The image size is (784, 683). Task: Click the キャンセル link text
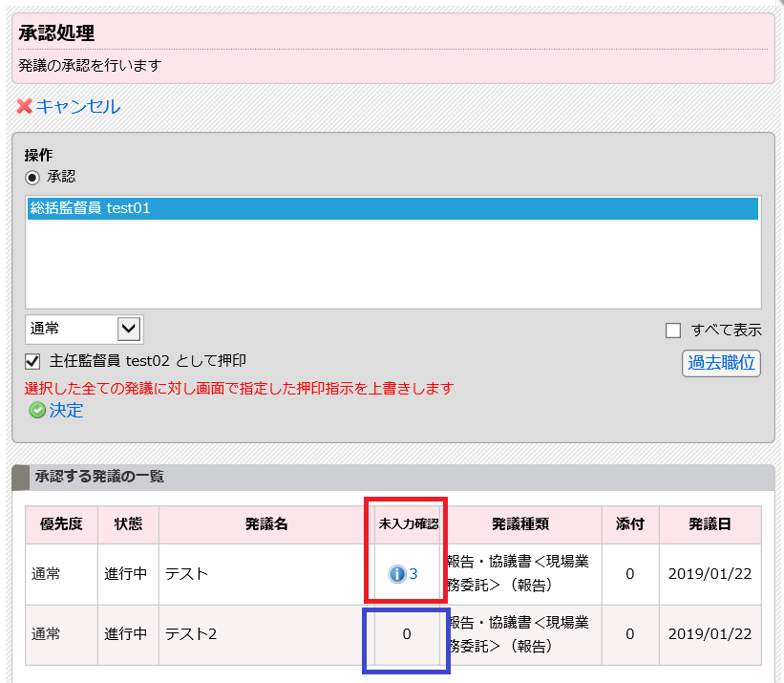[x=78, y=106]
